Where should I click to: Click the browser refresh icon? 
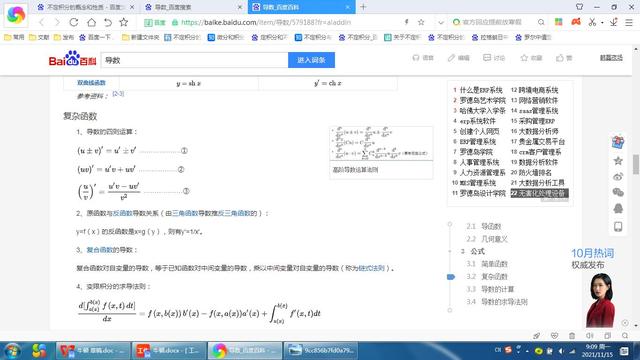73,22
